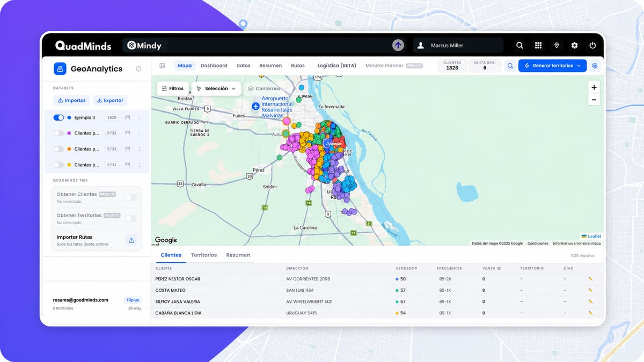Click flag icon of purple Clientes dataset
The width and height of the screenshot is (644, 362).
[128, 133]
